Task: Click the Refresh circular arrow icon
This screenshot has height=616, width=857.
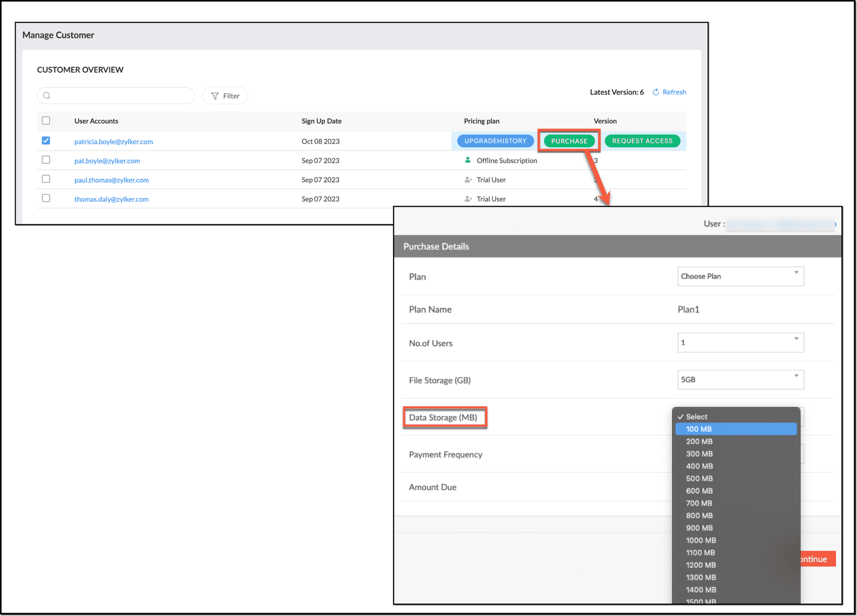Action: point(656,92)
